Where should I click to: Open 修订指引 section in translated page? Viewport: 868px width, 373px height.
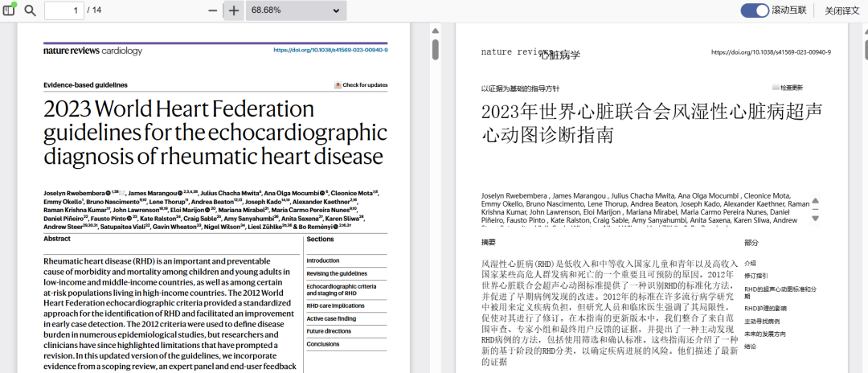coord(756,276)
